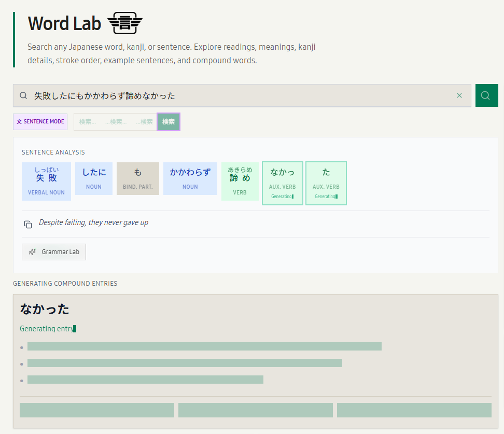Open the 失敗 verbal noun token
504x434 pixels.
coord(46,181)
